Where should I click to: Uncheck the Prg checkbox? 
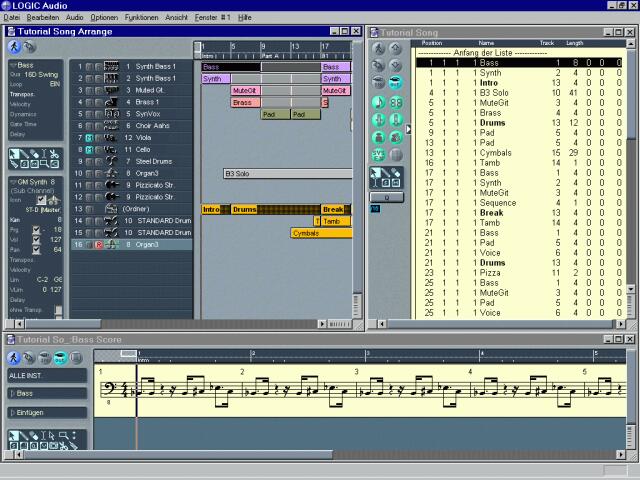(36, 230)
